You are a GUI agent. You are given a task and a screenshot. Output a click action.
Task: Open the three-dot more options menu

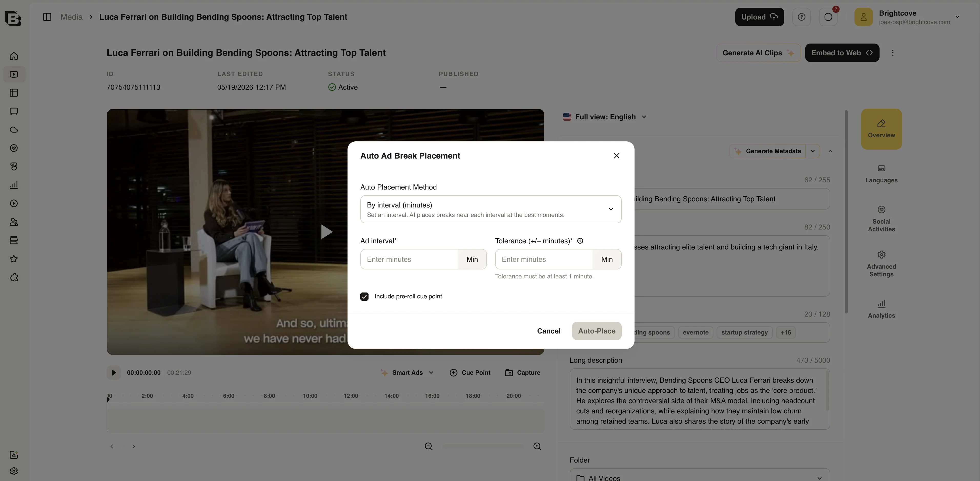click(x=893, y=53)
